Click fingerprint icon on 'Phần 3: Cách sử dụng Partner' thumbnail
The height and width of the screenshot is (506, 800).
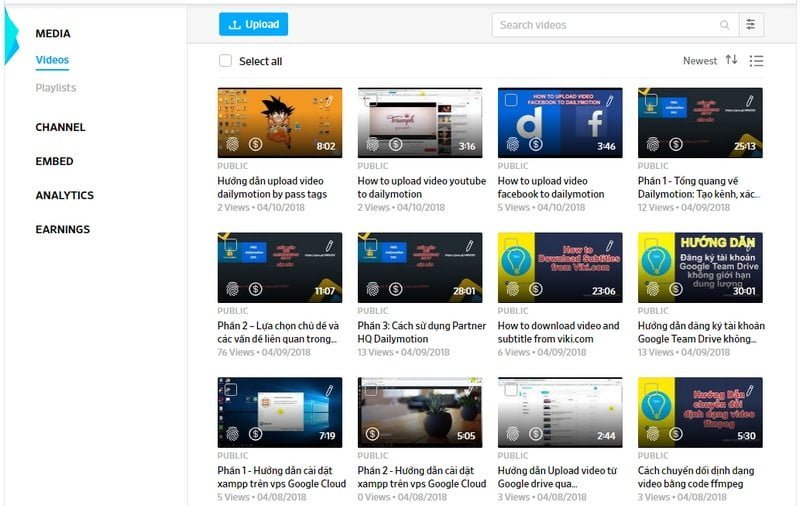point(373,289)
